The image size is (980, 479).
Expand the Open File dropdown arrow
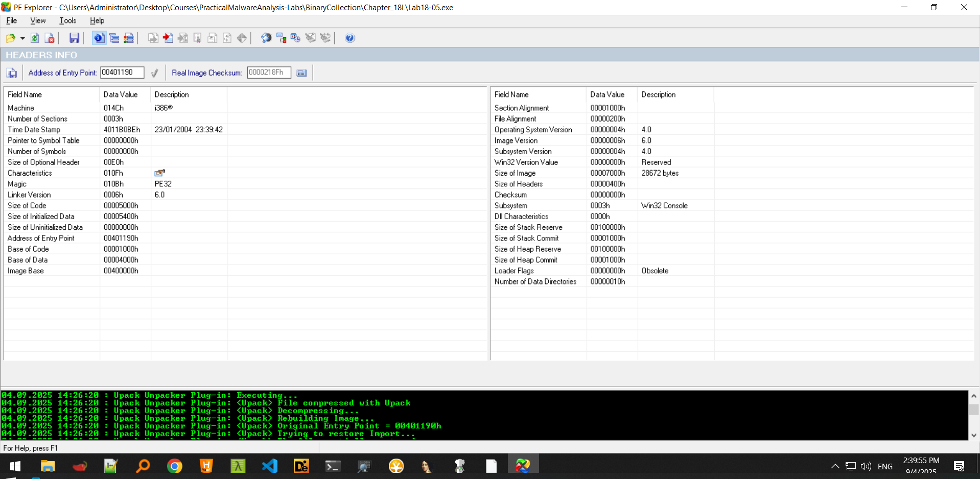22,38
